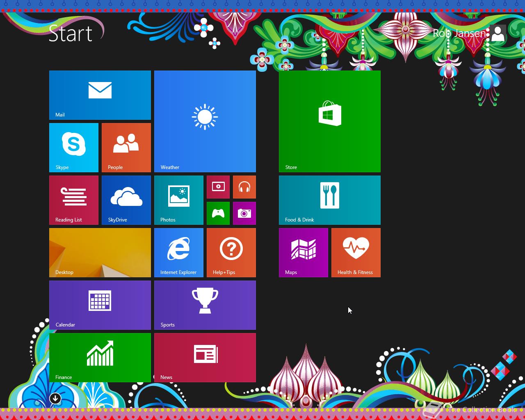
Task: Go to the Desktop tile
Action: (x=100, y=253)
